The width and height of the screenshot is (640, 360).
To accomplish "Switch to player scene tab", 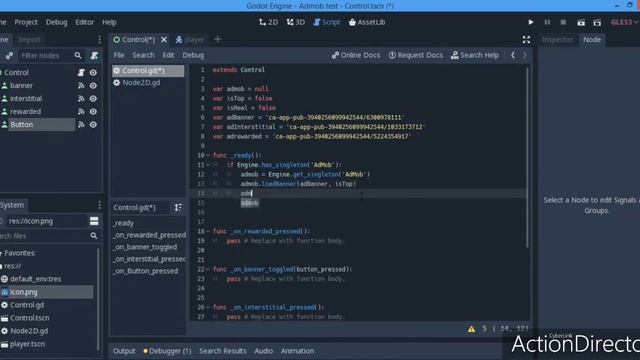I will 189,40.
